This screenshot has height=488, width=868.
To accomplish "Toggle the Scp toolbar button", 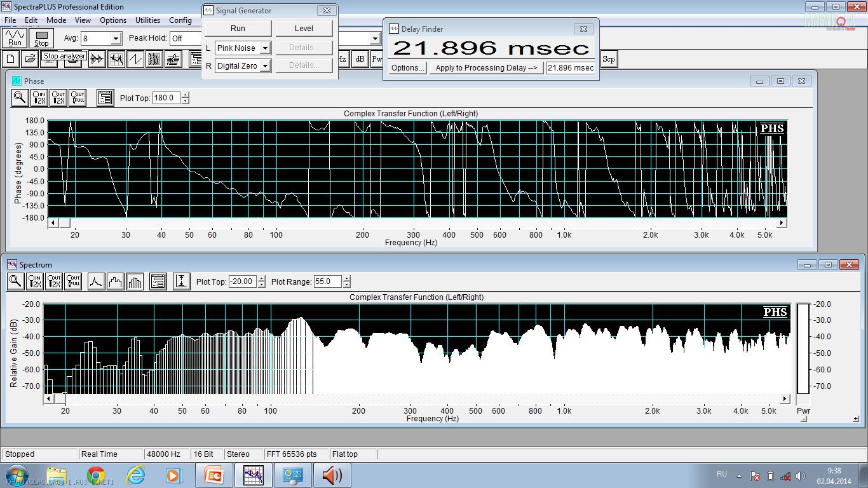I will (x=608, y=59).
